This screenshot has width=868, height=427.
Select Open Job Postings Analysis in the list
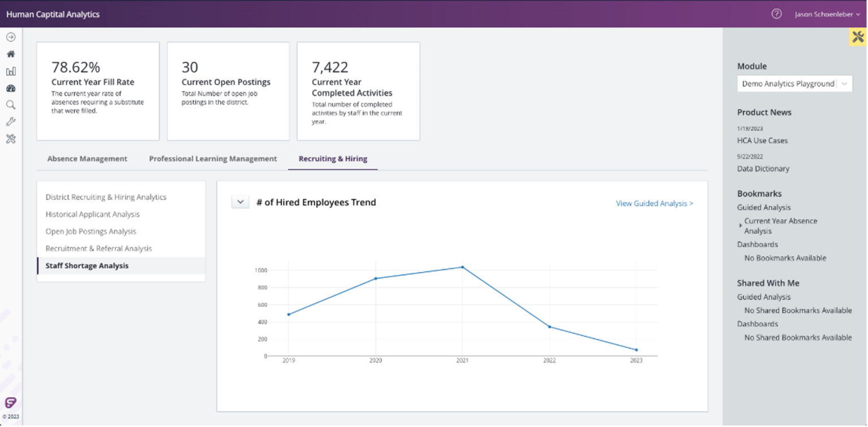coord(90,231)
